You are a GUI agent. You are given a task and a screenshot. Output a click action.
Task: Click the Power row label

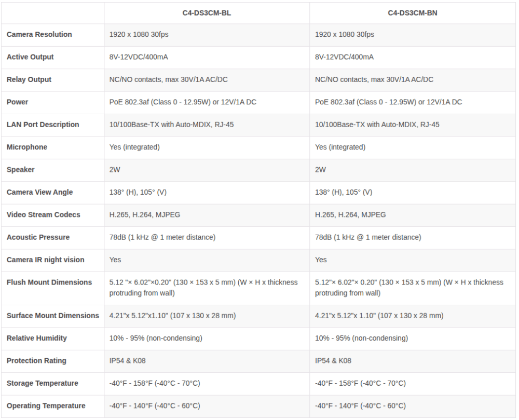[x=17, y=102]
